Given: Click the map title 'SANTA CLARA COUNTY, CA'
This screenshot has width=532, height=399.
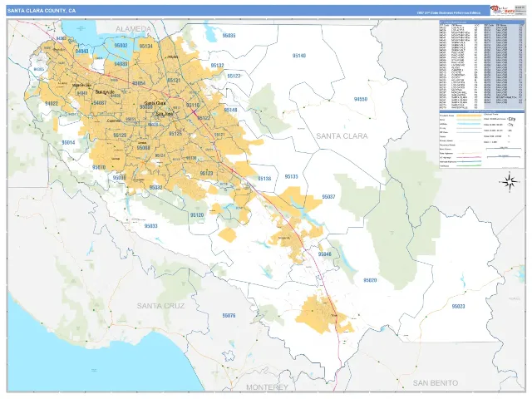Looking at the screenshot, I should point(41,11).
